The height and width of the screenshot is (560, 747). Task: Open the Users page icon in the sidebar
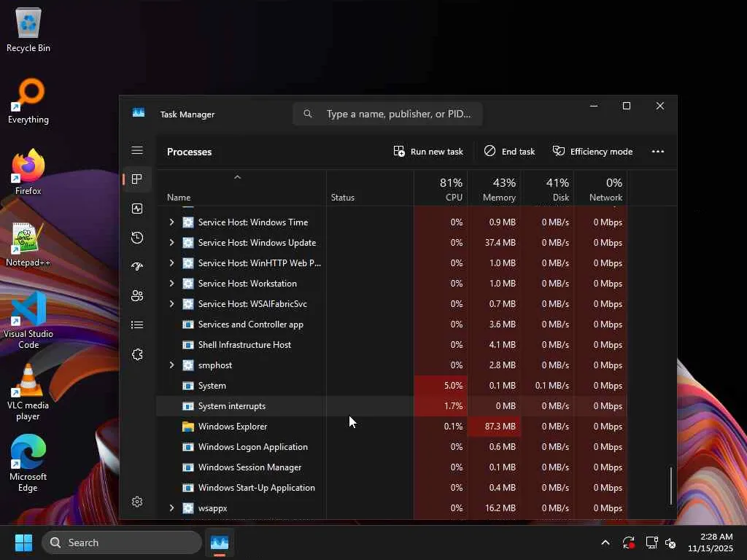click(x=137, y=296)
